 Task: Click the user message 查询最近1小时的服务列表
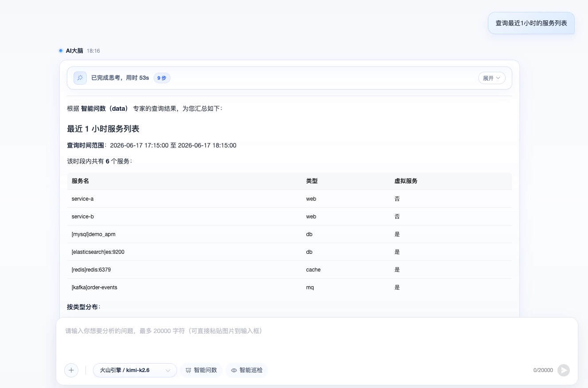coord(531,23)
